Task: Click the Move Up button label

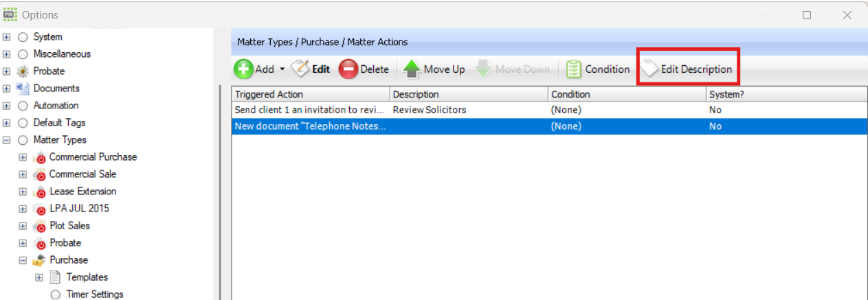Action: tap(444, 69)
